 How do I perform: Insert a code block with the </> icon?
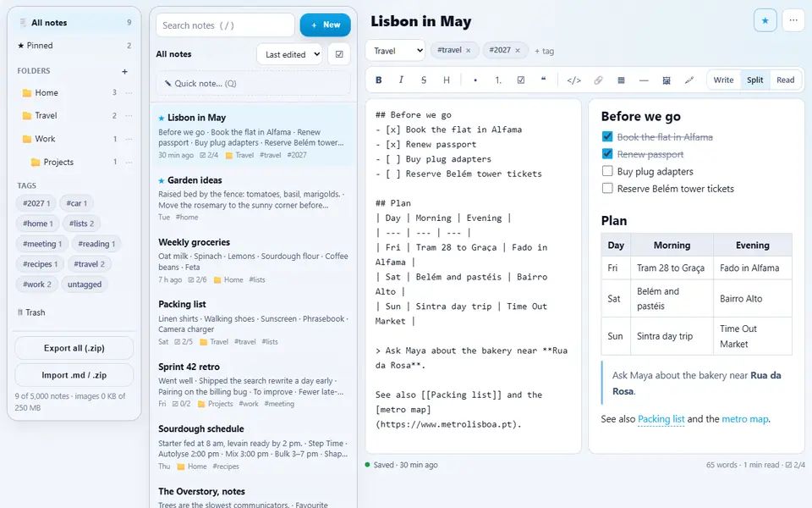tap(573, 80)
